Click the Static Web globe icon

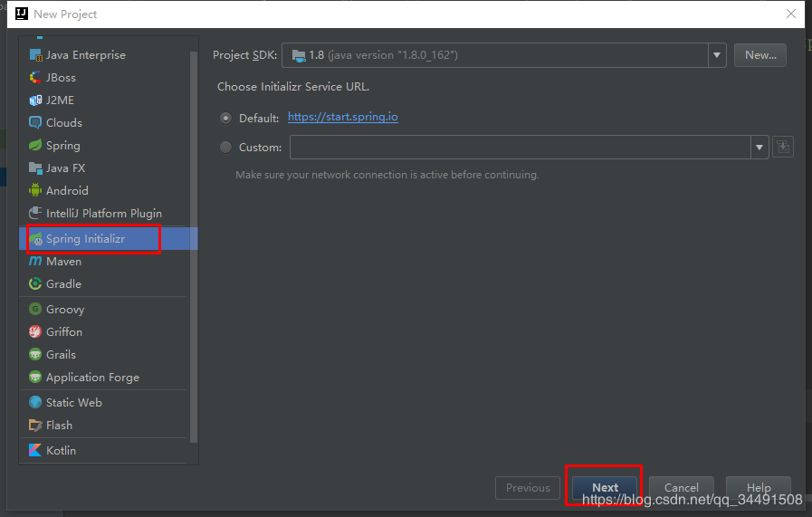point(35,402)
